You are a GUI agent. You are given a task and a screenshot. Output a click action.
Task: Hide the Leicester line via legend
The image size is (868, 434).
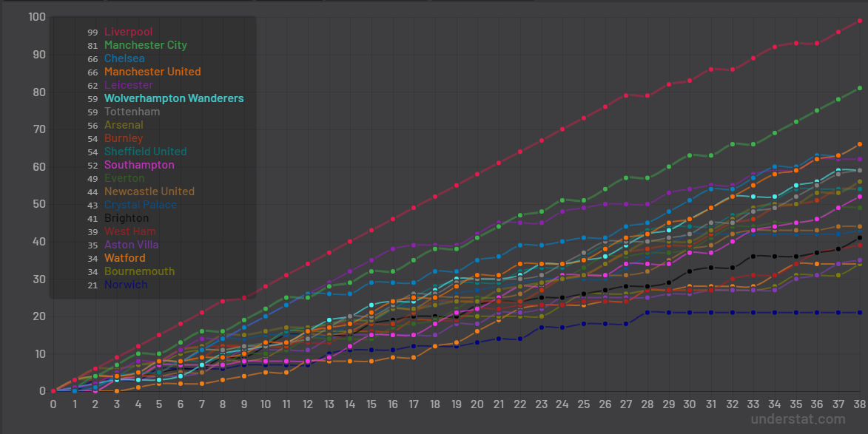[x=129, y=84]
